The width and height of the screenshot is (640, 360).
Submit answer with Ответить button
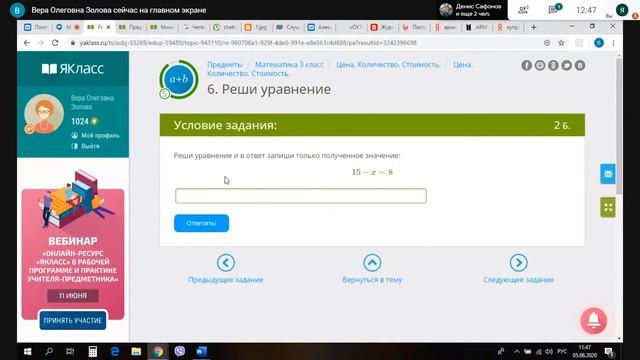pos(201,223)
